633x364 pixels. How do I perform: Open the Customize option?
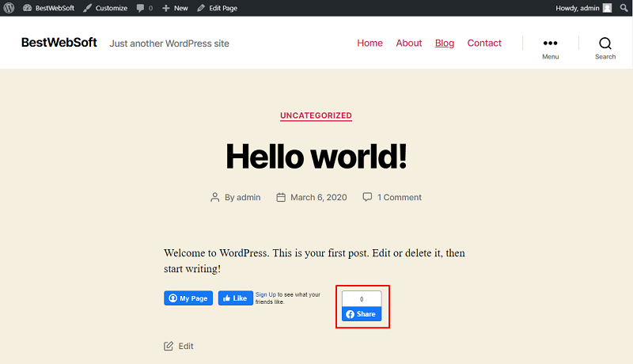click(105, 8)
